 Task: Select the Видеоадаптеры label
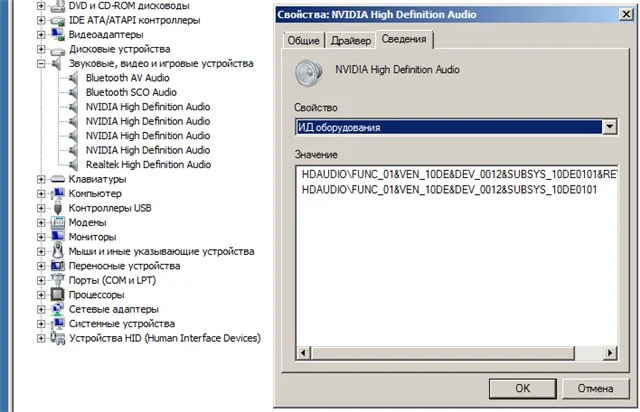tap(106, 35)
